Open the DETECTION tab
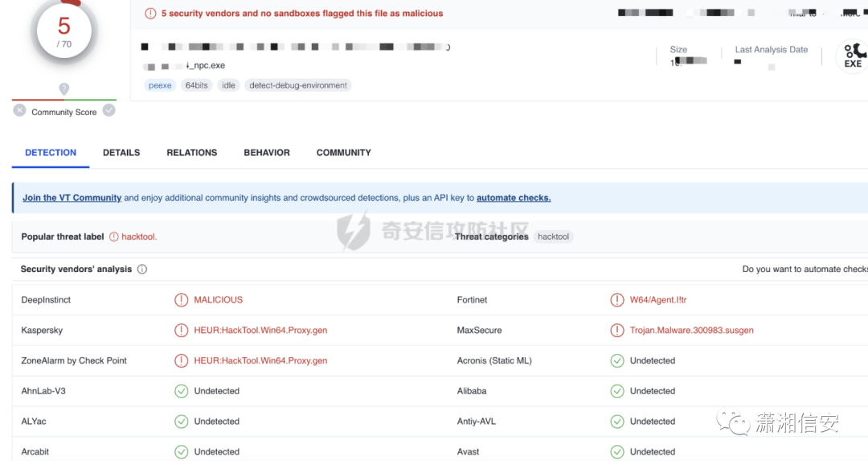The width and height of the screenshot is (868, 461). click(51, 153)
